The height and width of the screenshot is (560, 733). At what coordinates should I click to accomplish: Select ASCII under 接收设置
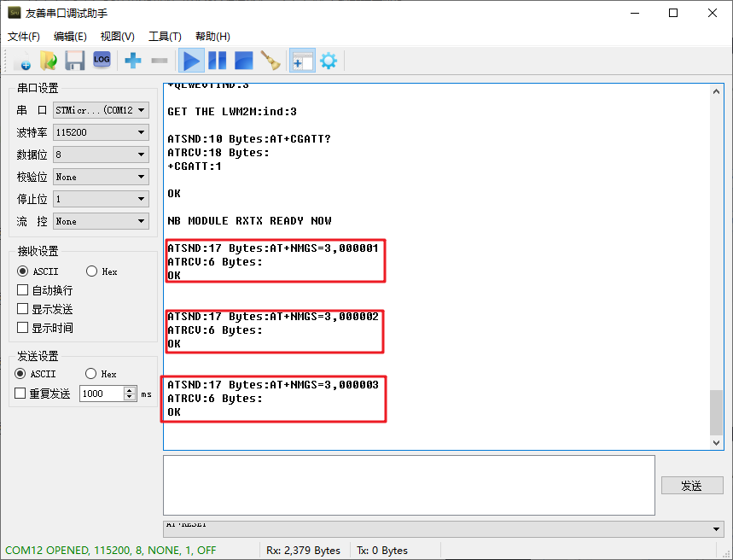(38, 271)
